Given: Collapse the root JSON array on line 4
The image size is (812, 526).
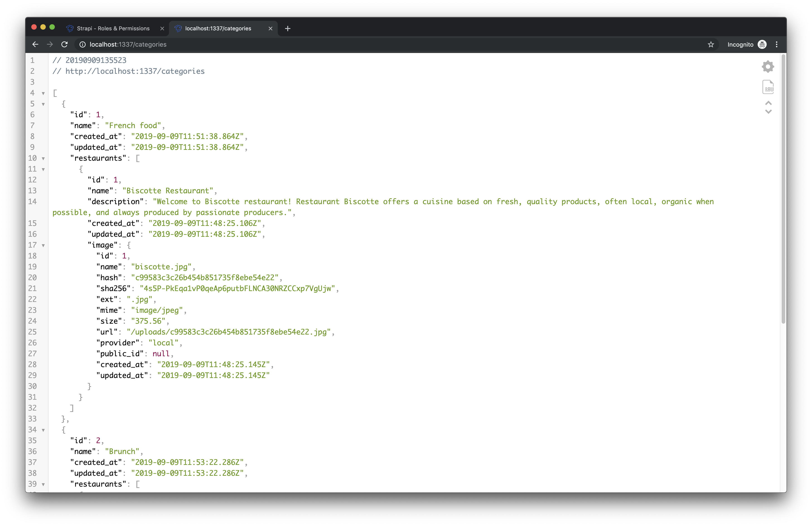Looking at the screenshot, I should pyautogui.click(x=43, y=93).
